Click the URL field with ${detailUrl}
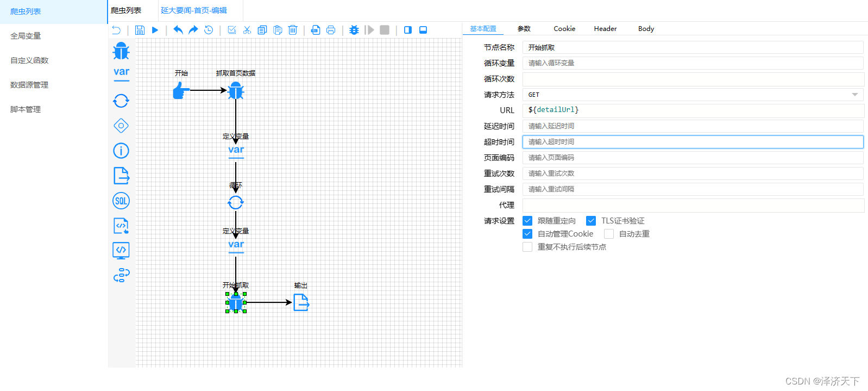The height and width of the screenshot is (391, 868). [x=693, y=110]
